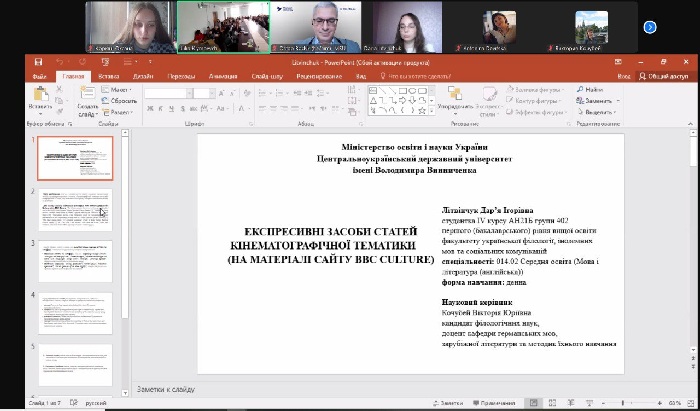This screenshot has height=411, width=700.
Task: Open the font name dropdown
Action: (189, 93)
